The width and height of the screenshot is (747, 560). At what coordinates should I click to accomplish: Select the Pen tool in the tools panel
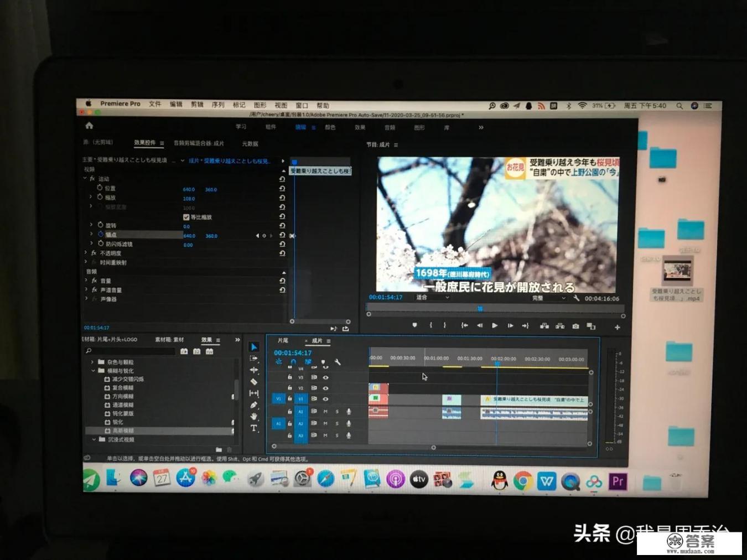(254, 405)
